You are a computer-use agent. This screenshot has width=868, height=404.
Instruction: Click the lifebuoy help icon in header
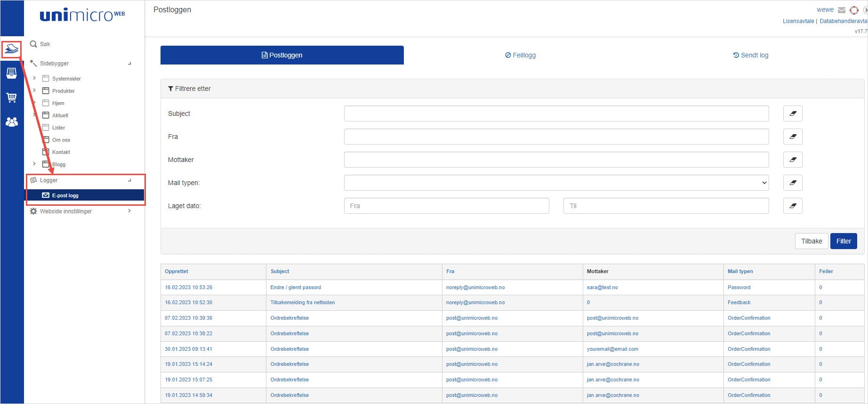click(854, 10)
